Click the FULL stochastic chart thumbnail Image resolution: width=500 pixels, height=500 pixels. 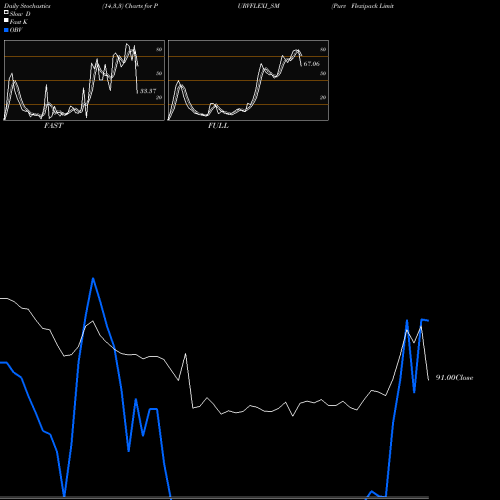click(248, 80)
